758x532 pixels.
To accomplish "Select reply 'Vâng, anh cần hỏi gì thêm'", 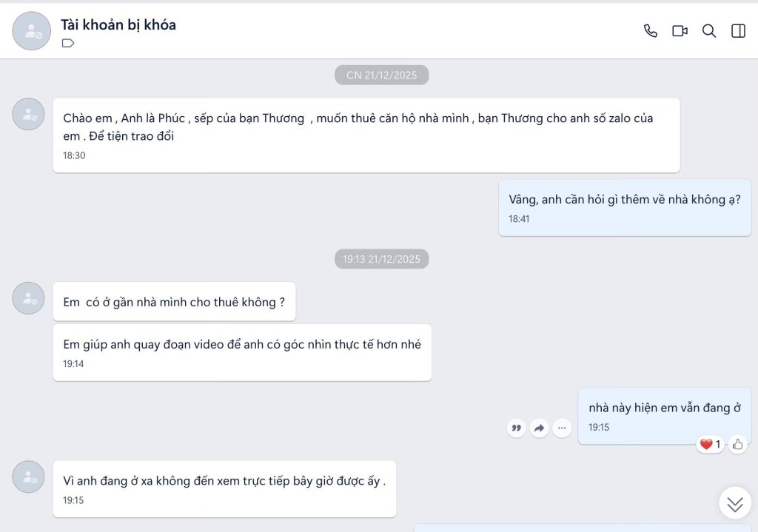I will (x=625, y=208).
